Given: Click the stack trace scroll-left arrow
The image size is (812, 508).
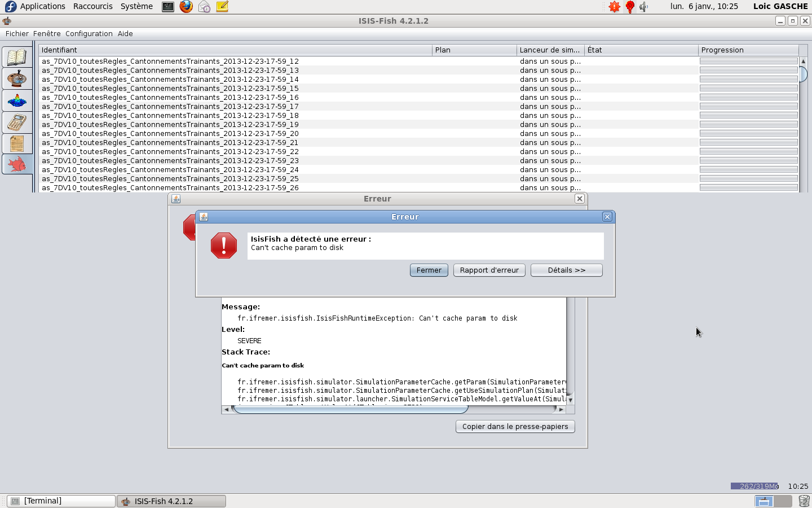Looking at the screenshot, I should tap(226, 409).
